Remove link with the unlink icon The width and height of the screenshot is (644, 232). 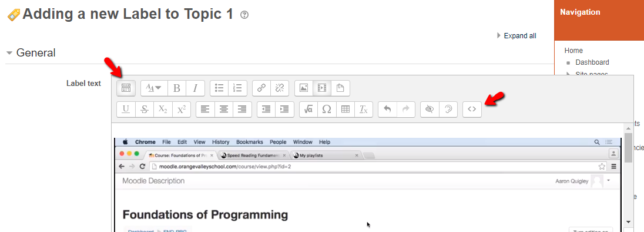pyautogui.click(x=280, y=88)
